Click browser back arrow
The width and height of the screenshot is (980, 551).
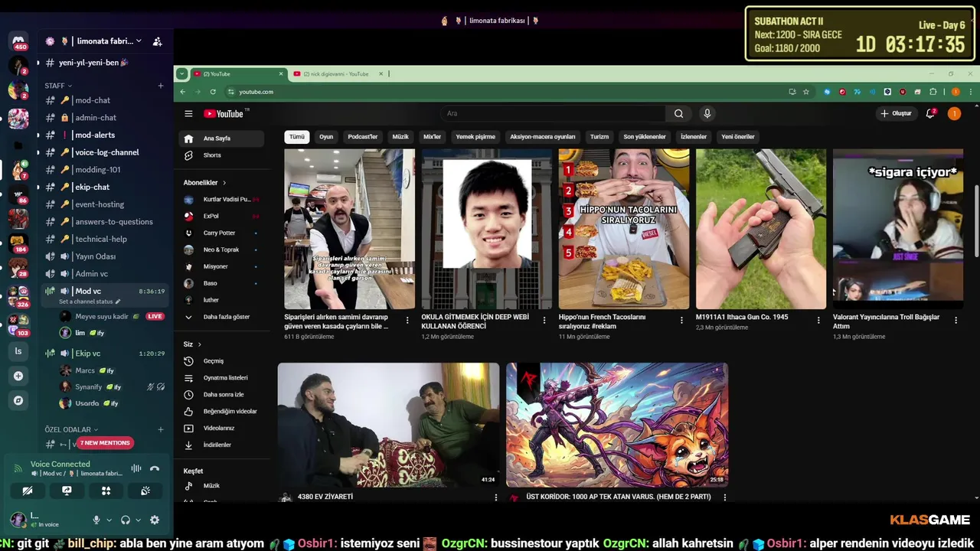click(182, 92)
